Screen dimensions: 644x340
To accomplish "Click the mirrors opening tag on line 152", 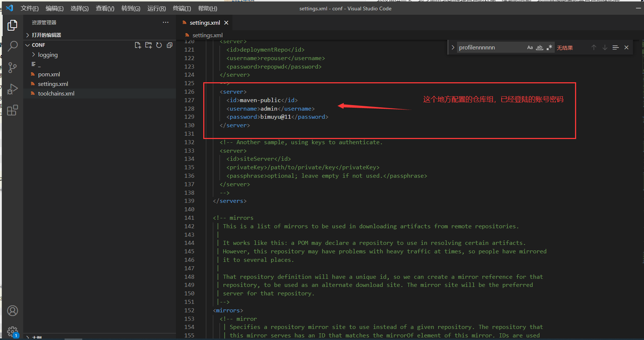I will point(228,310).
